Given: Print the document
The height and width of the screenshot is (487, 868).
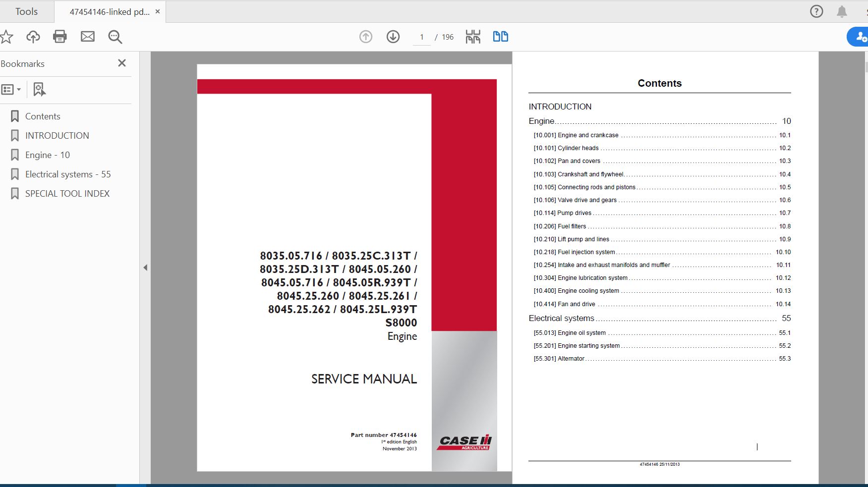Looking at the screenshot, I should tap(60, 37).
